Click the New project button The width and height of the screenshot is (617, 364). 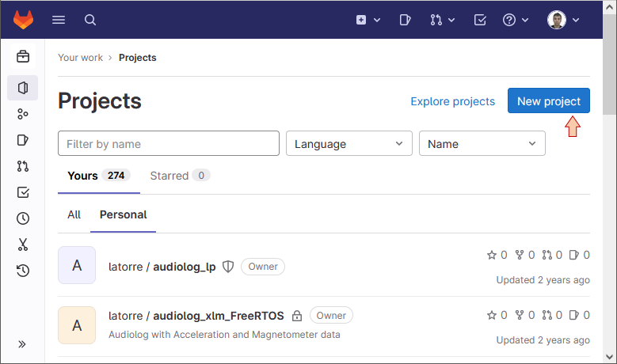point(549,100)
